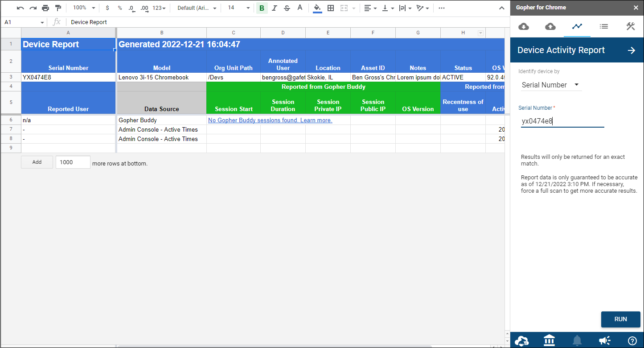Switch to the list view tab
Image resolution: width=644 pixels, height=348 pixels.
[604, 27]
